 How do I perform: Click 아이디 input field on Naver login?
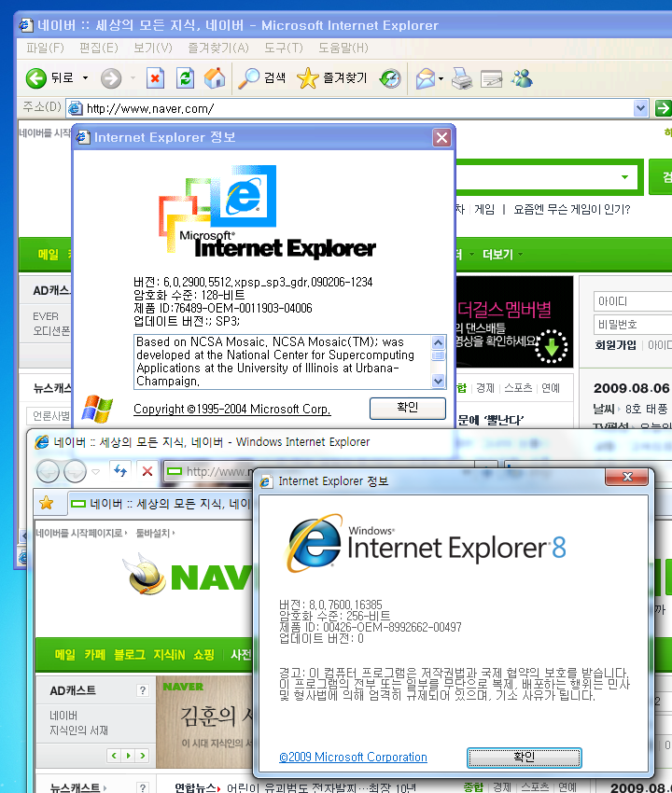(x=633, y=301)
